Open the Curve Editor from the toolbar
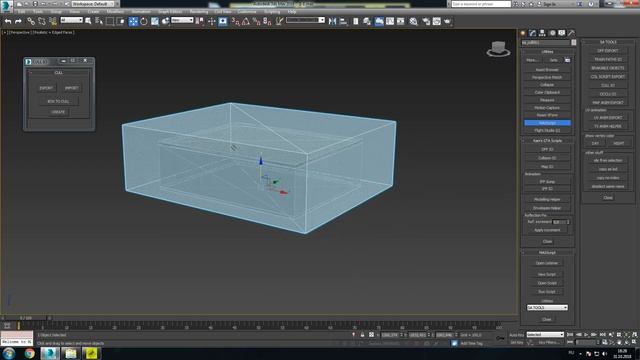 pos(390,21)
